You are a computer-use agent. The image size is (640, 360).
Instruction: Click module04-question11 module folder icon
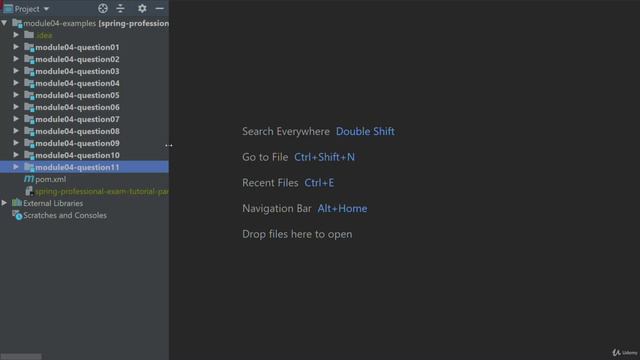click(29, 167)
